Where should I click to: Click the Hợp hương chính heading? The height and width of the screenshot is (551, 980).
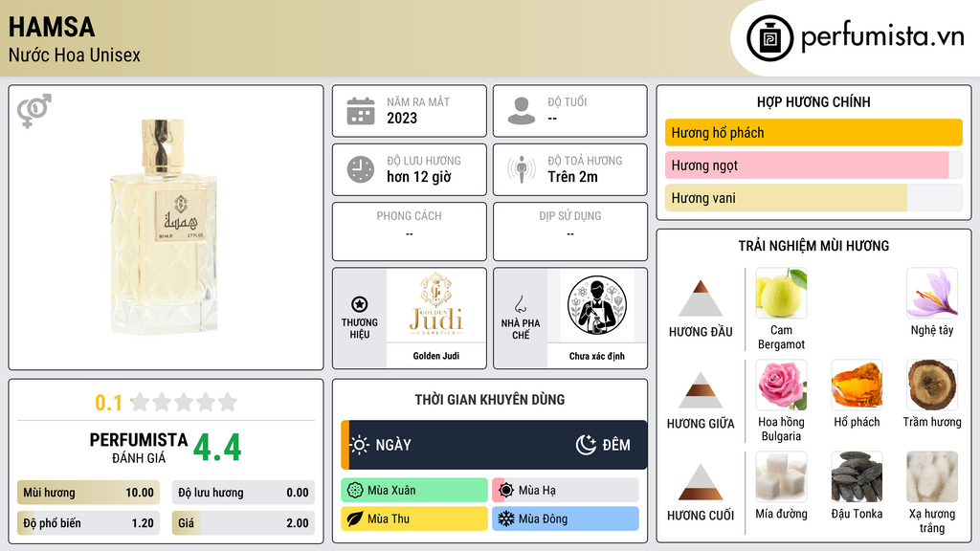click(x=813, y=101)
